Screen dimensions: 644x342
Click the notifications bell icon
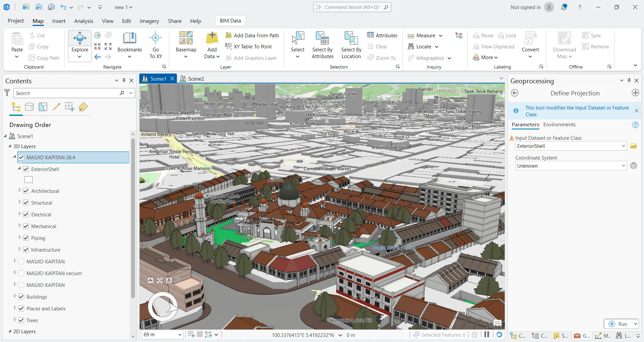564,7
